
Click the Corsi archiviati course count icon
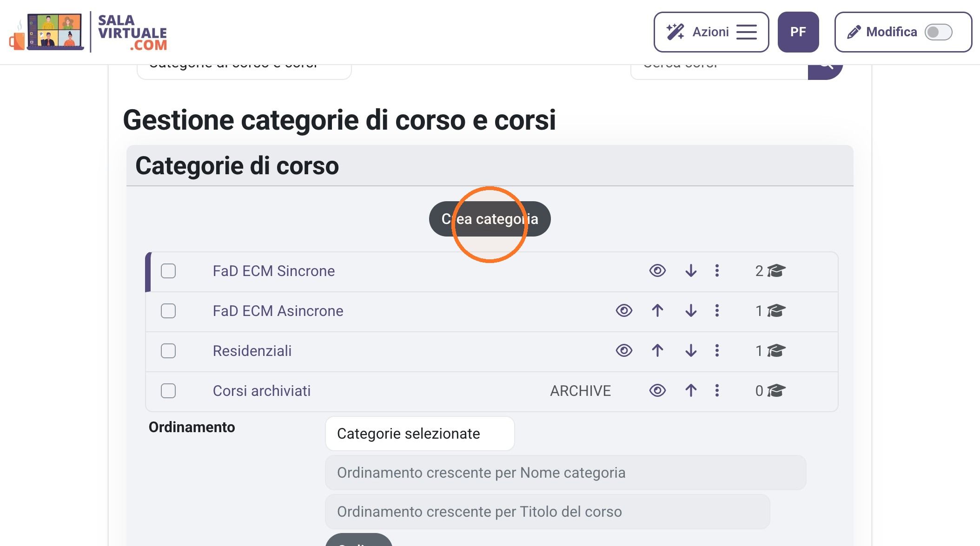click(x=776, y=390)
